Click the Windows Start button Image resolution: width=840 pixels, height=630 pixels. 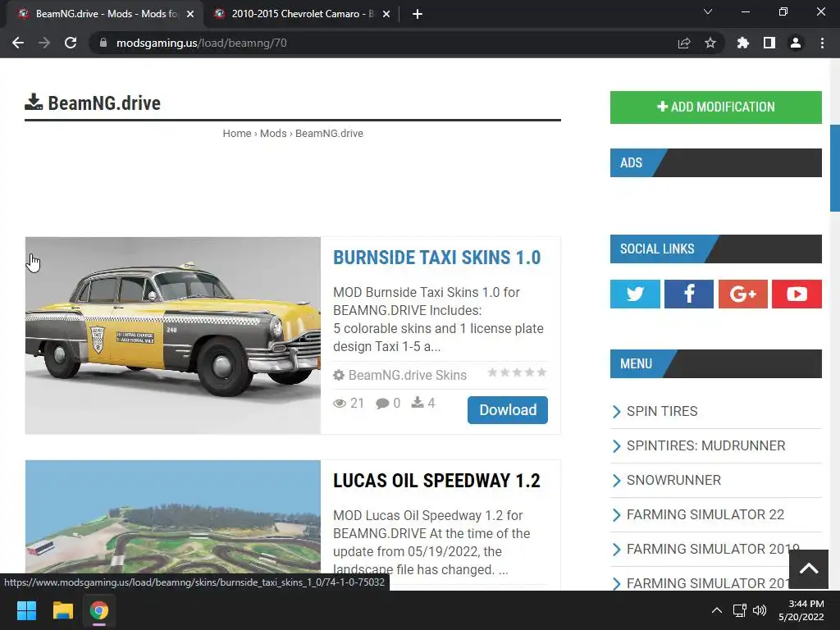(x=26, y=610)
